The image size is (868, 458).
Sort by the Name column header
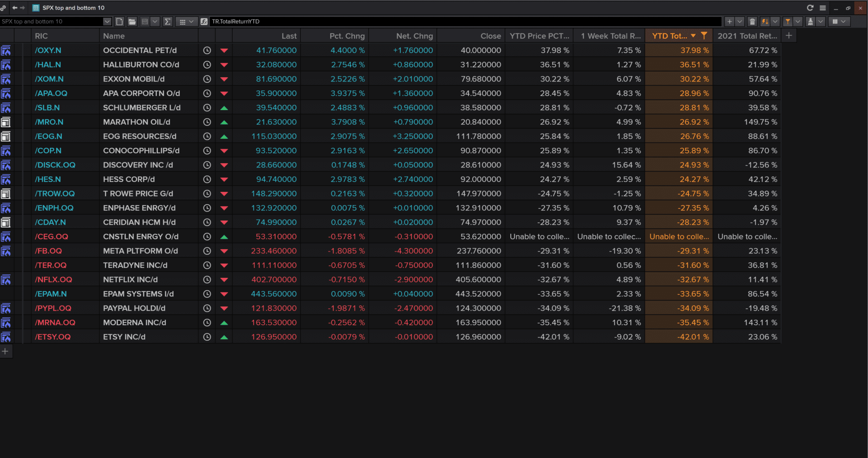(x=149, y=36)
